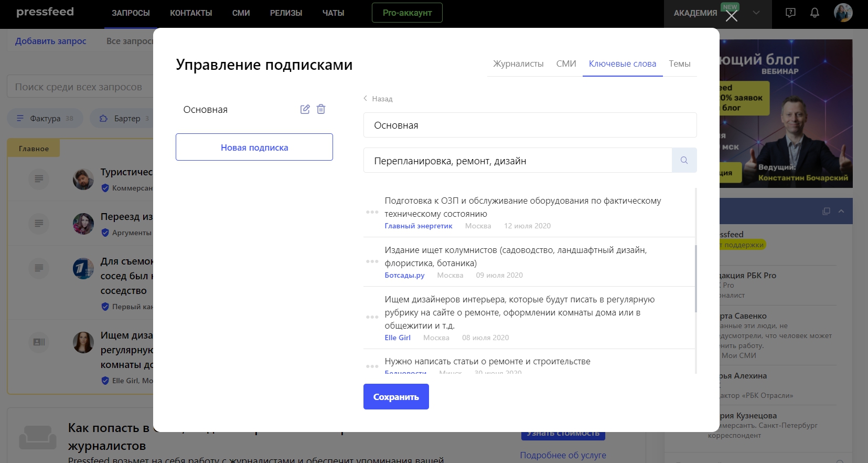Expand the Академия dropdown arrow
This screenshot has width=868, height=463.
coord(756,13)
